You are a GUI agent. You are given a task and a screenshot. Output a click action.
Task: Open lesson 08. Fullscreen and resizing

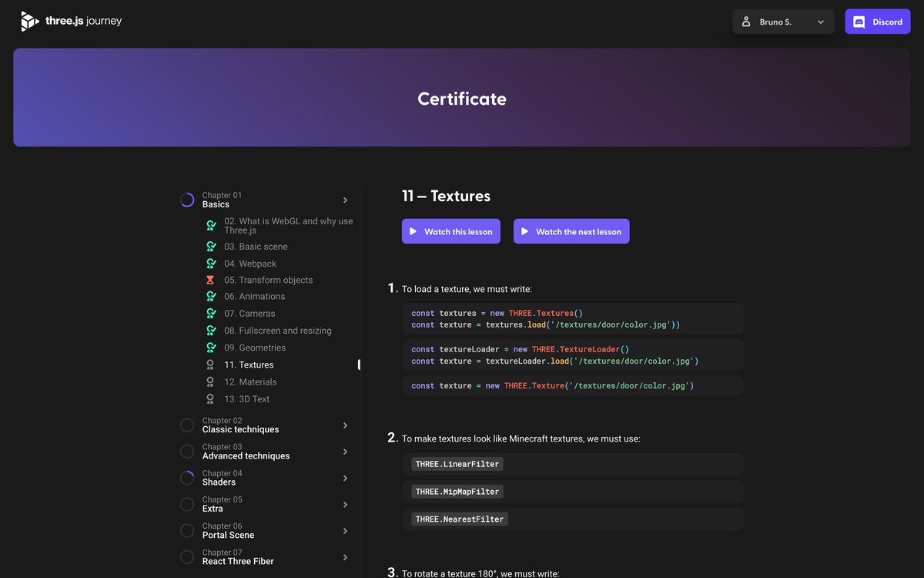pos(278,331)
